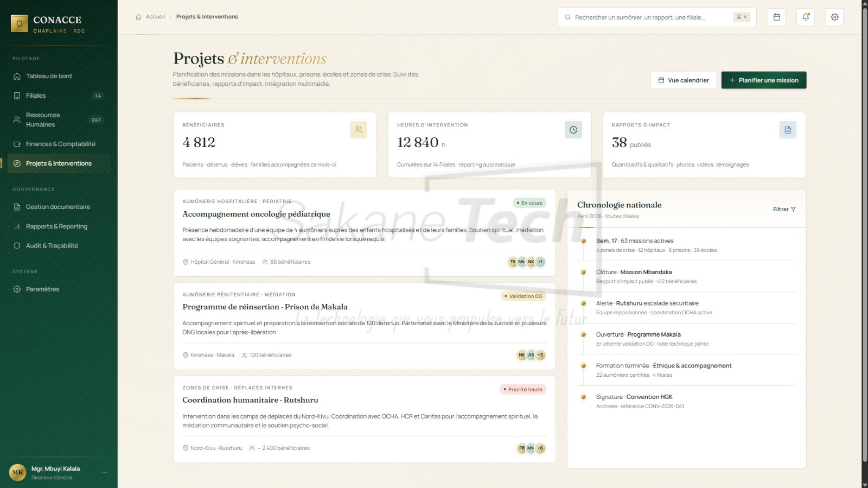Click the Validation DG status badge

pos(524,296)
